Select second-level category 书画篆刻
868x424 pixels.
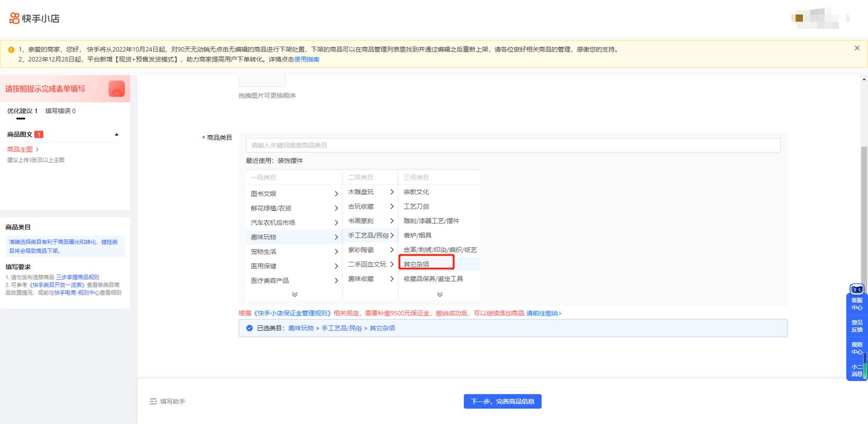(x=361, y=220)
